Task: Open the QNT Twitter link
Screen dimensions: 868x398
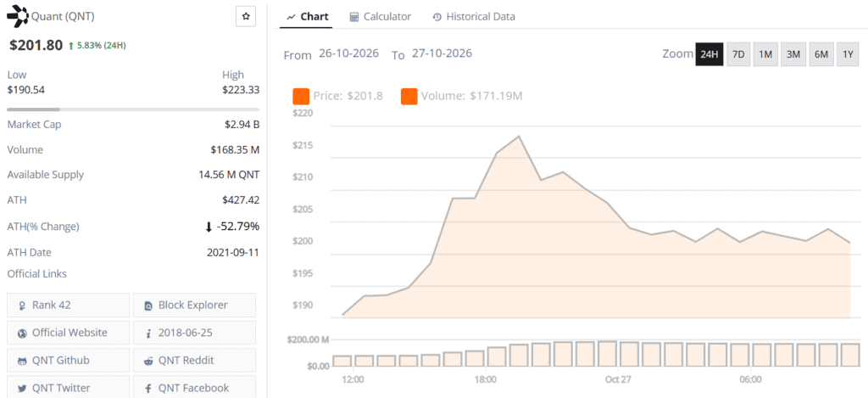Action: tap(68, 388)
